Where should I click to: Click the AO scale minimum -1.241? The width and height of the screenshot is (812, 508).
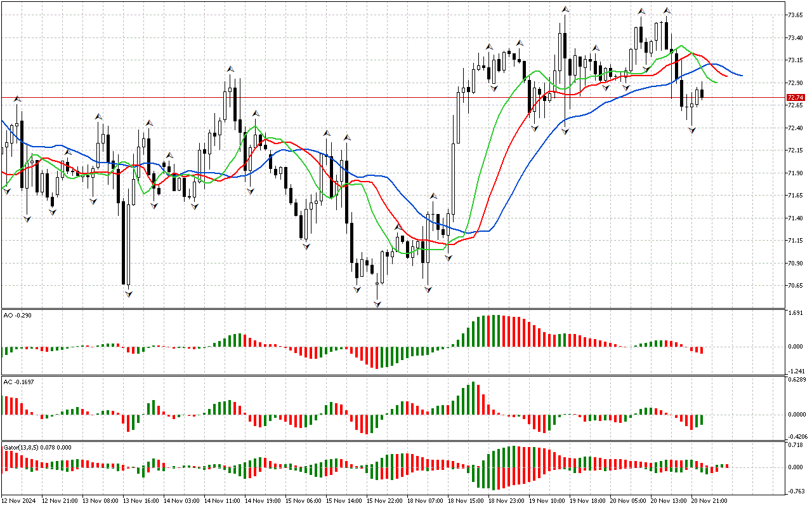click(x=795, y=371)
